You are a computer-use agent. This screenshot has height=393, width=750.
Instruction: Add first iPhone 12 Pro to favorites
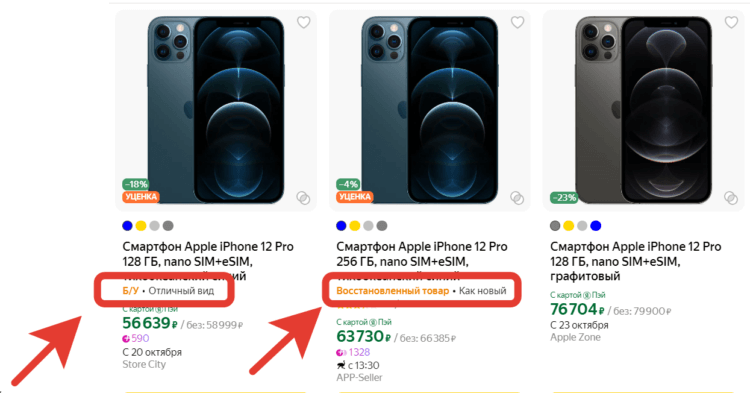pos(303,22)
